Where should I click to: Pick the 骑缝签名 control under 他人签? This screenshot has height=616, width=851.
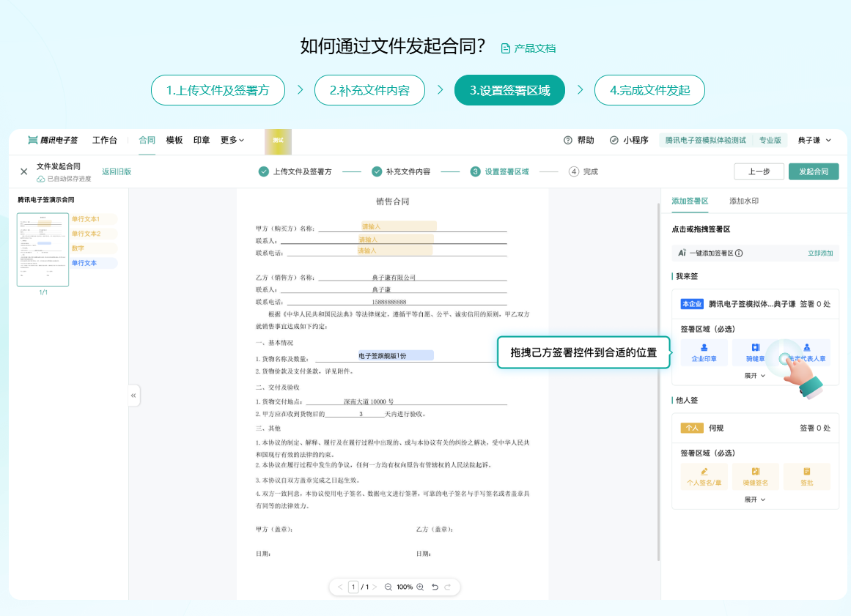[755, 477]
